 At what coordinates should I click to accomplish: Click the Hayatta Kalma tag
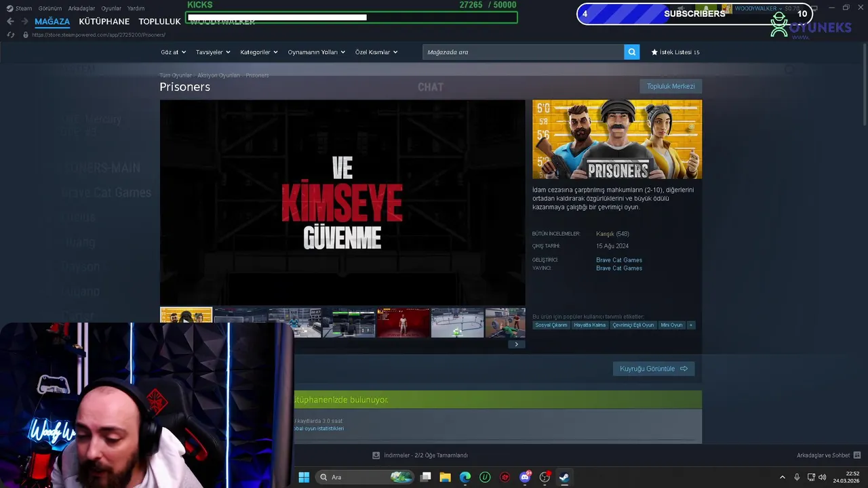coord(590,325)
